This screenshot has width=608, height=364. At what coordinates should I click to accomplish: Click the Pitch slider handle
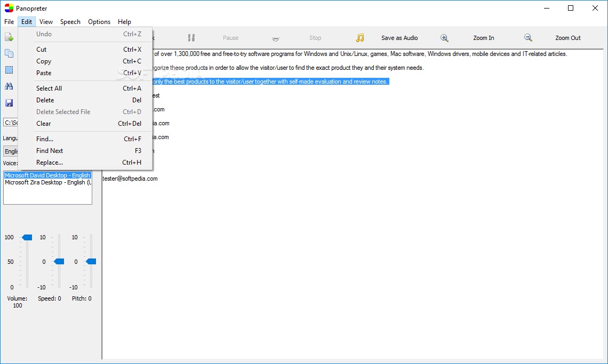(91, 262)
